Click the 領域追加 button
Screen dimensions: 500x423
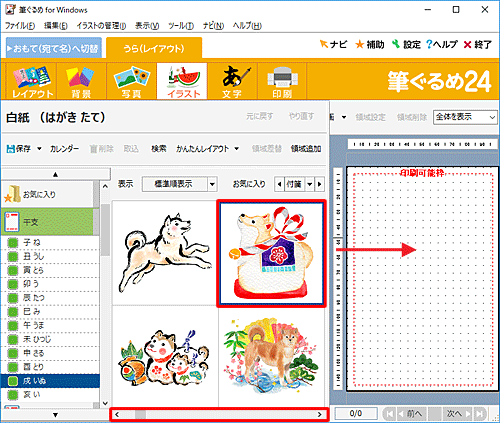306,149
